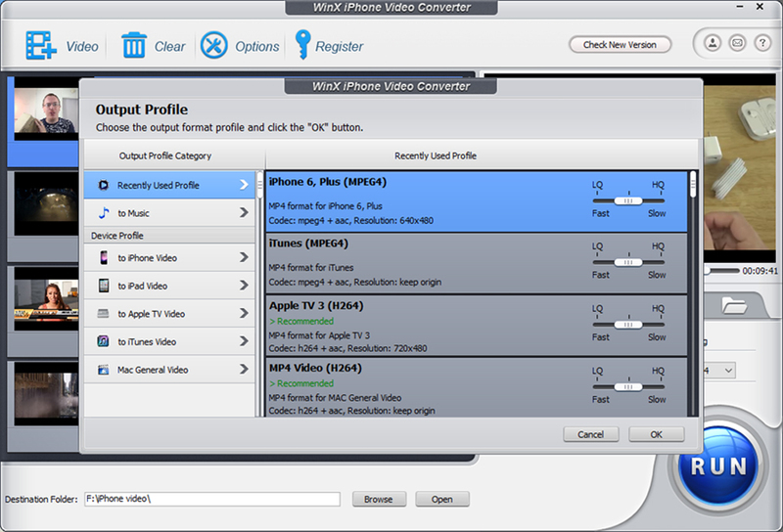Click the Register key icon

[302, 44]
